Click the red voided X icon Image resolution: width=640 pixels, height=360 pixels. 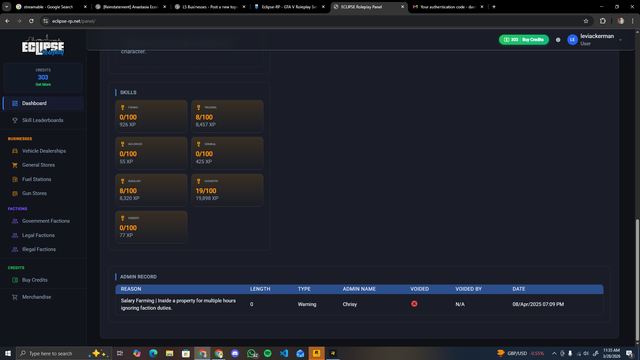[x=414, y=304]
